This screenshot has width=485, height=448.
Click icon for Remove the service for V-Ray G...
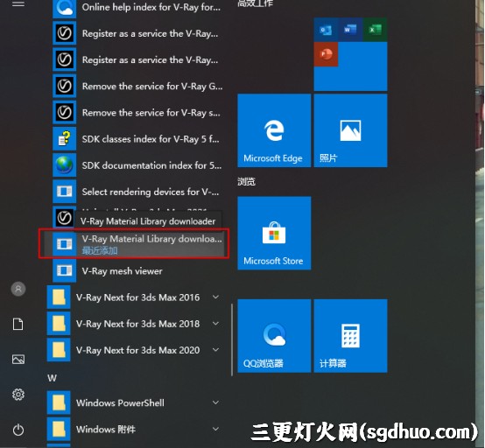click(64, 86)
